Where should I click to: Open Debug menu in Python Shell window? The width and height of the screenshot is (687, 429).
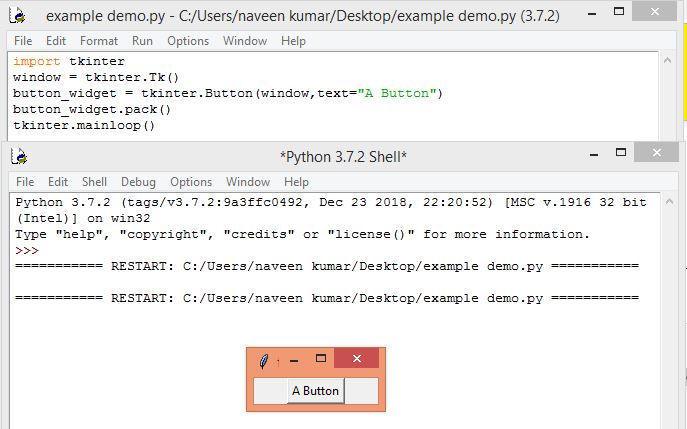click(x=138, y=182)
